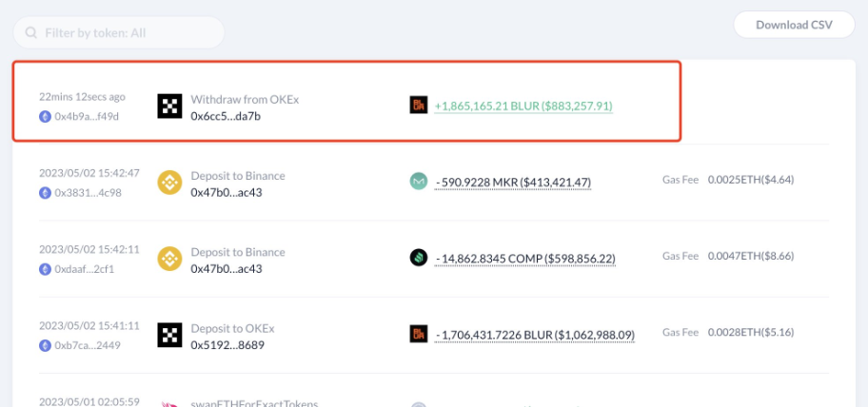This screenshot has width=868, height=407.
Task: Click OKEx logo in Deposit to OKEx row
Action: point(169,335)
